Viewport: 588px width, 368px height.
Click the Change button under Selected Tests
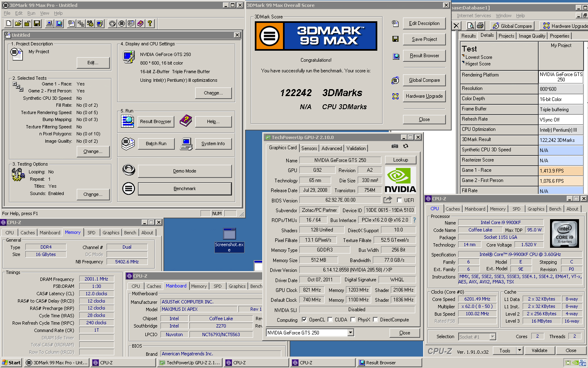93,151
